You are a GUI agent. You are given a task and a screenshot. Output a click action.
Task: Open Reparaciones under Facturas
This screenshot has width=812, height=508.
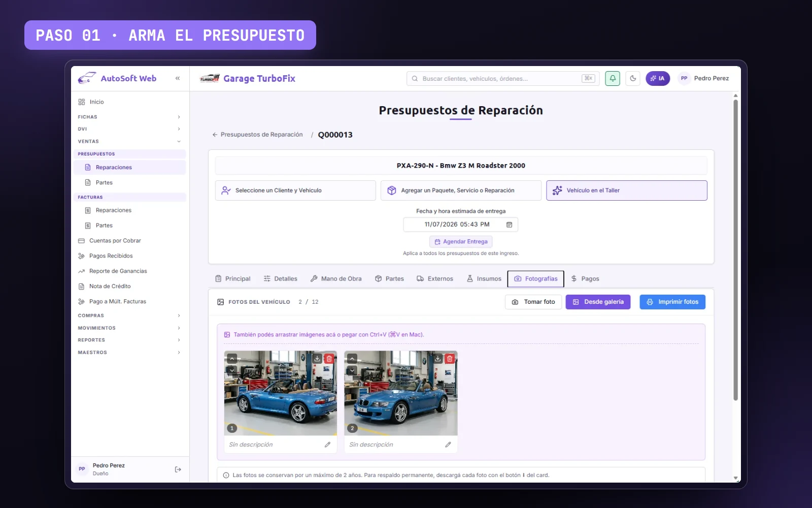tap(114, 210)
